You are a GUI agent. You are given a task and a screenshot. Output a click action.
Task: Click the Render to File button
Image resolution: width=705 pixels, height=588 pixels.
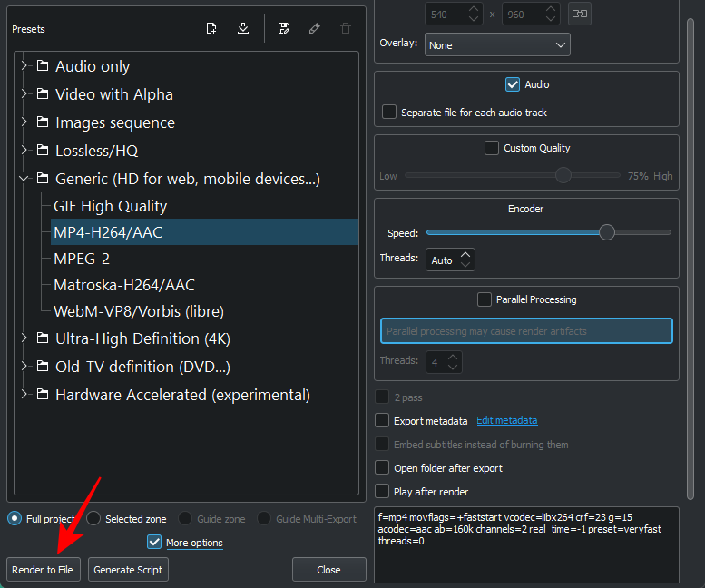(x=43, y=570)
